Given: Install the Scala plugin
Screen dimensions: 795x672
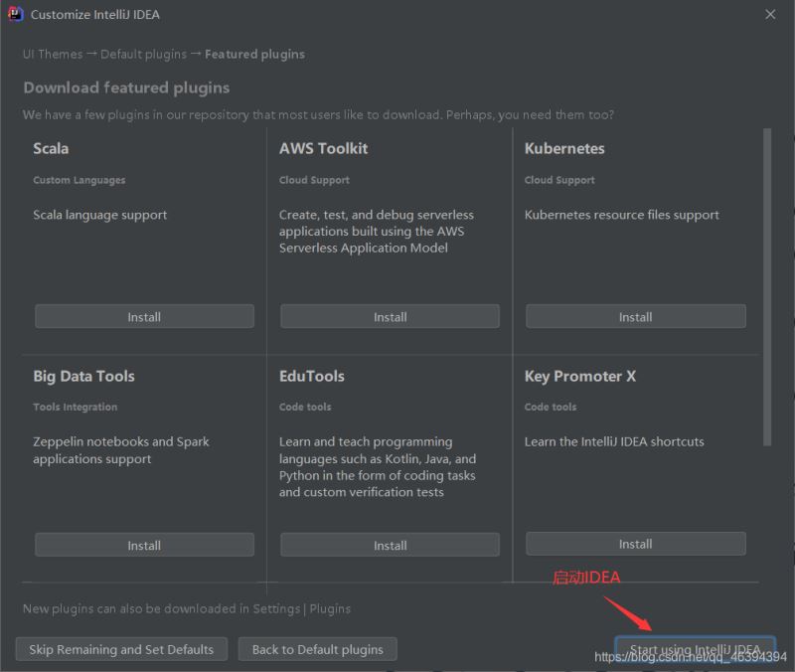Looking at the screenshot, I should [143, 316].
